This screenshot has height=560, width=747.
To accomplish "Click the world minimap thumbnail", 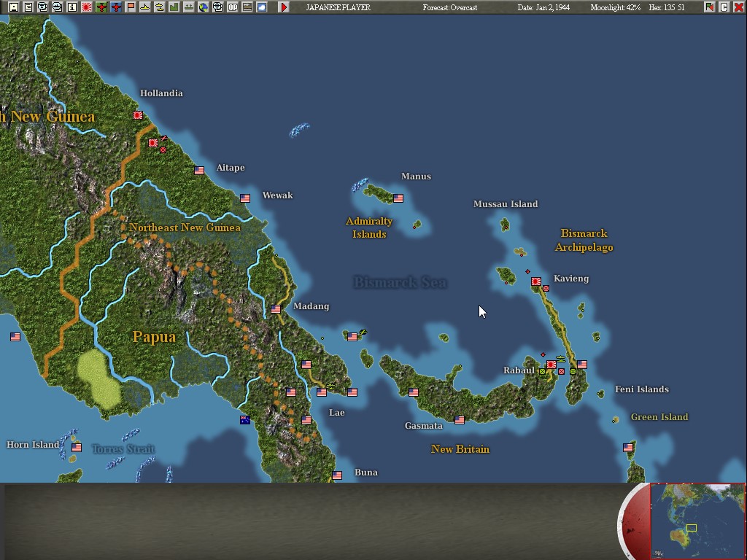I will (x=697, y=521).
